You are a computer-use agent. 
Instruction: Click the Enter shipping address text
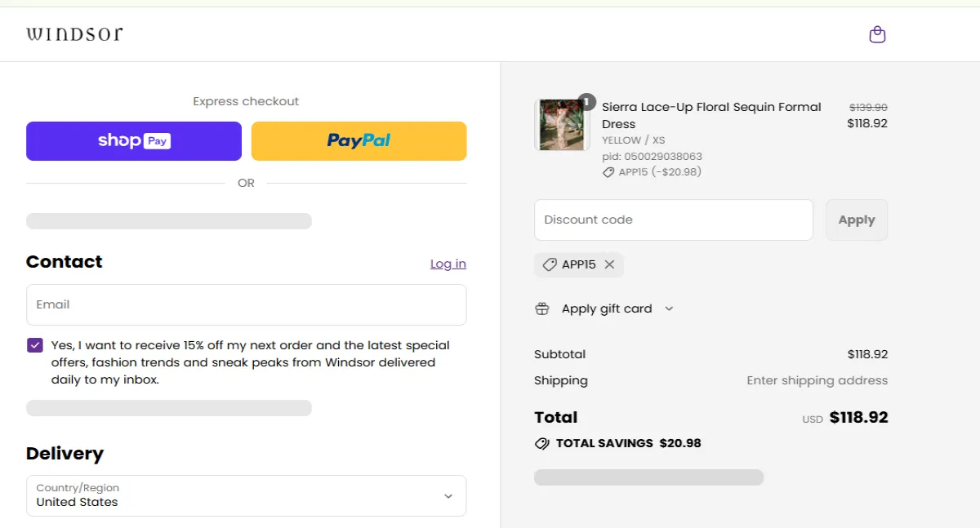[x=817, y=380]
